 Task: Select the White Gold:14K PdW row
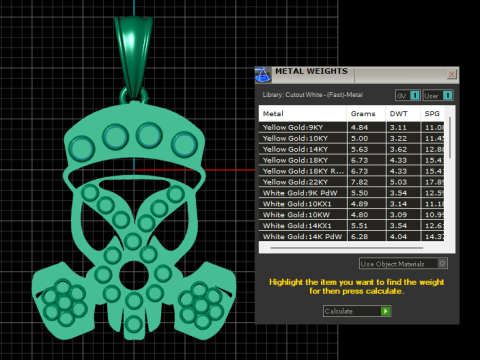click(x=352, y=236)
